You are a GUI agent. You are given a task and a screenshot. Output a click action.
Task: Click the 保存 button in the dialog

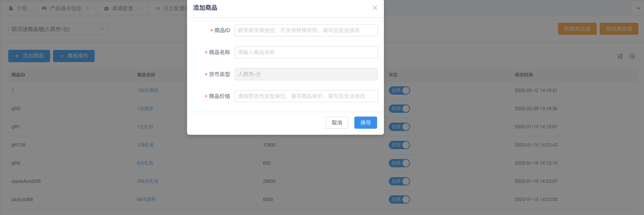(x=365, y=123)
